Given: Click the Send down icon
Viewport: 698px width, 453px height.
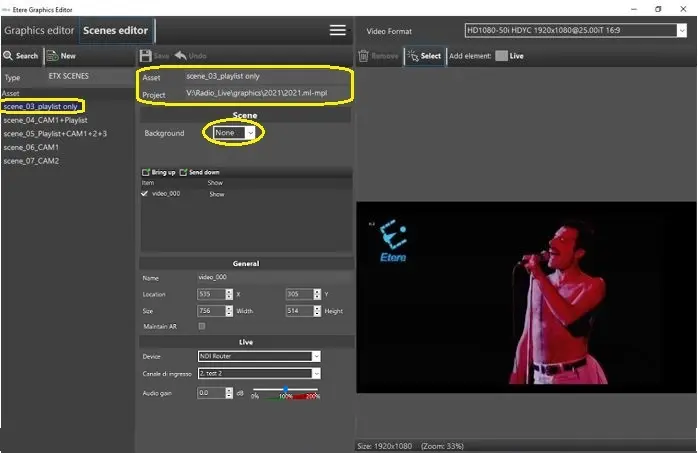Looking at the screenshot, I should 183,173.
